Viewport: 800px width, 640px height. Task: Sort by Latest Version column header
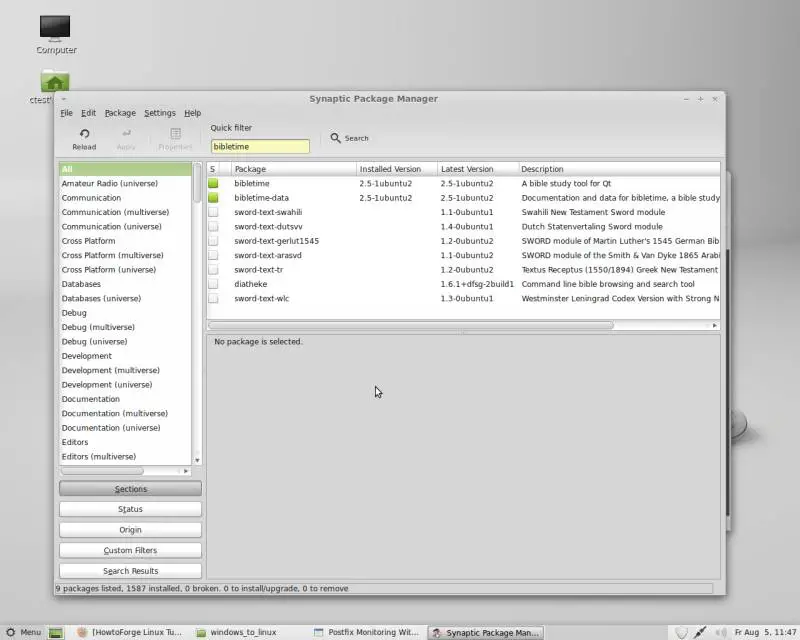click(478, 169)
